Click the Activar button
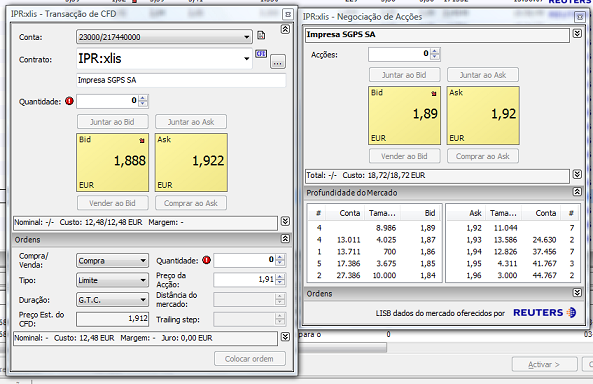The height and width of the screenshot is (384, 593). [x=545, y=364]
